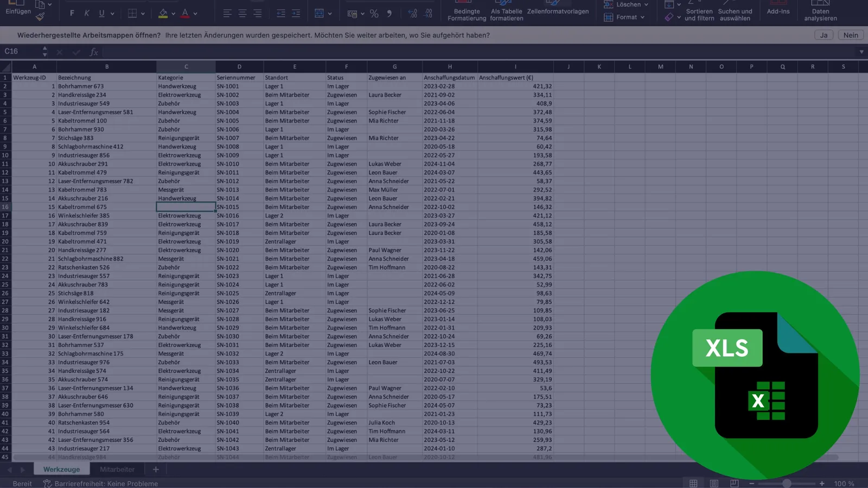Click Nein to dismiss restore prompt
Screen dimensions: 868x488
point(851,35)
